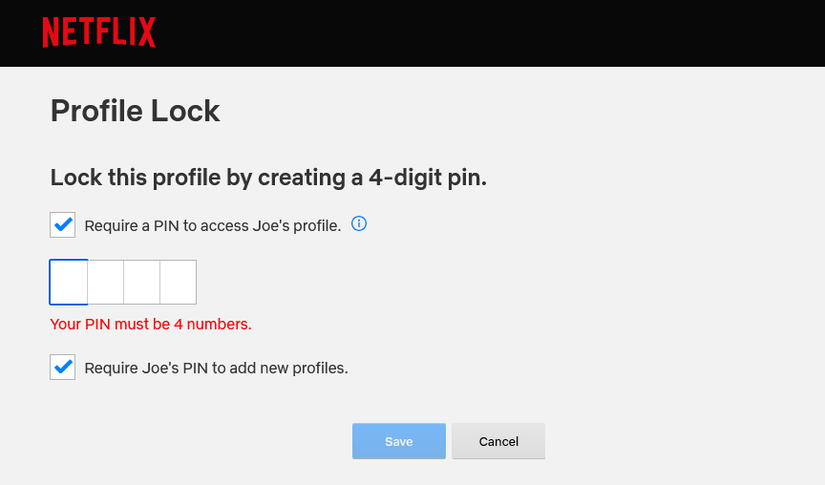The width and height of the screenshot is (825, 485).
Task: Click the info icon beside profile PIN label
Action: (360, 224)
